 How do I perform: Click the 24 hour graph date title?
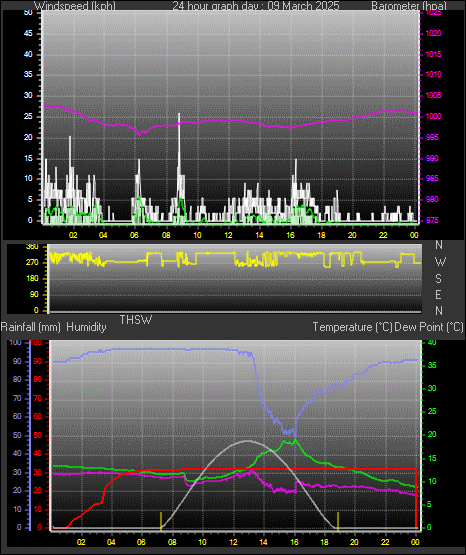(x=256, y=6)
